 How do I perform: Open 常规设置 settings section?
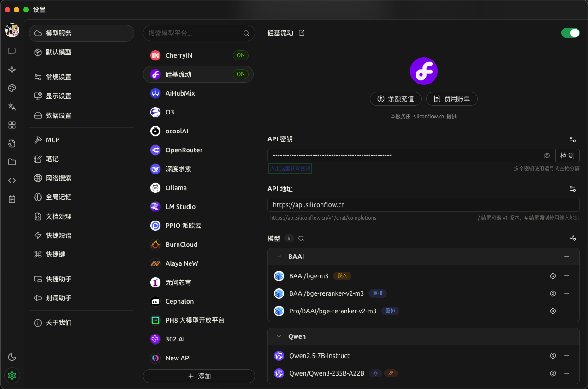81,77
